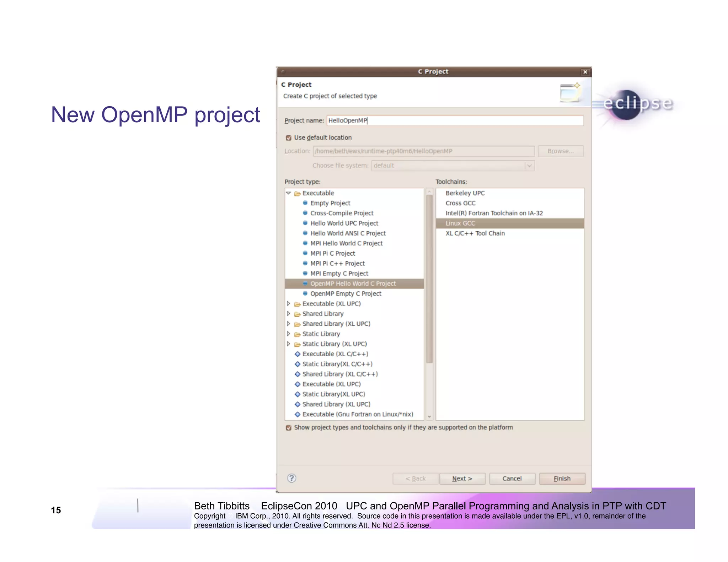Expand the Static Library node
The image size is (728, 562).
(288, 334)
